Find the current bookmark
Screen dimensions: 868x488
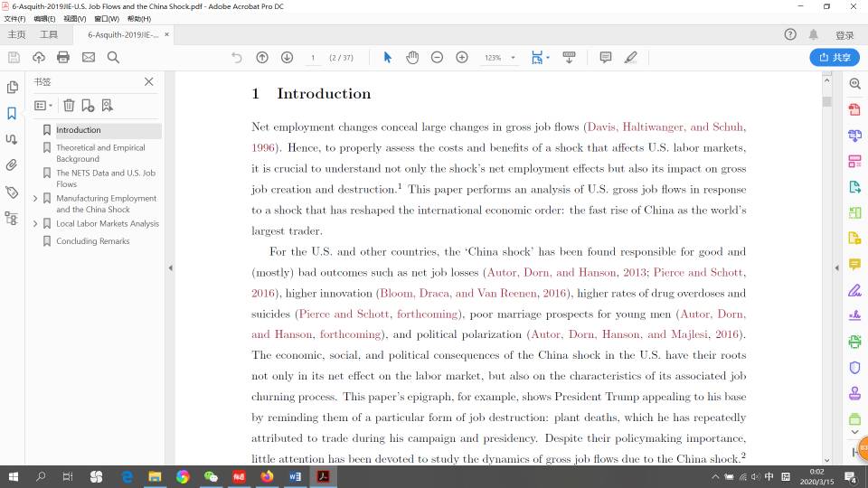(x=107, y=105)
